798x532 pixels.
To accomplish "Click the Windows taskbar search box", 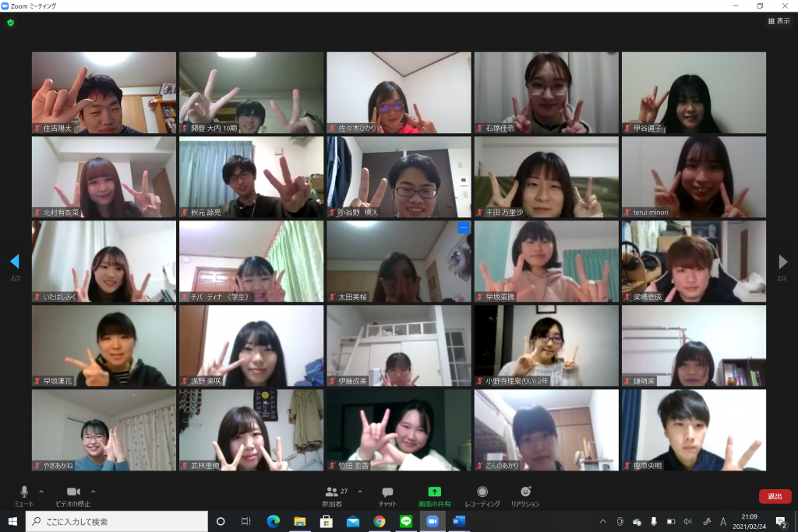I will pos(117,521).
